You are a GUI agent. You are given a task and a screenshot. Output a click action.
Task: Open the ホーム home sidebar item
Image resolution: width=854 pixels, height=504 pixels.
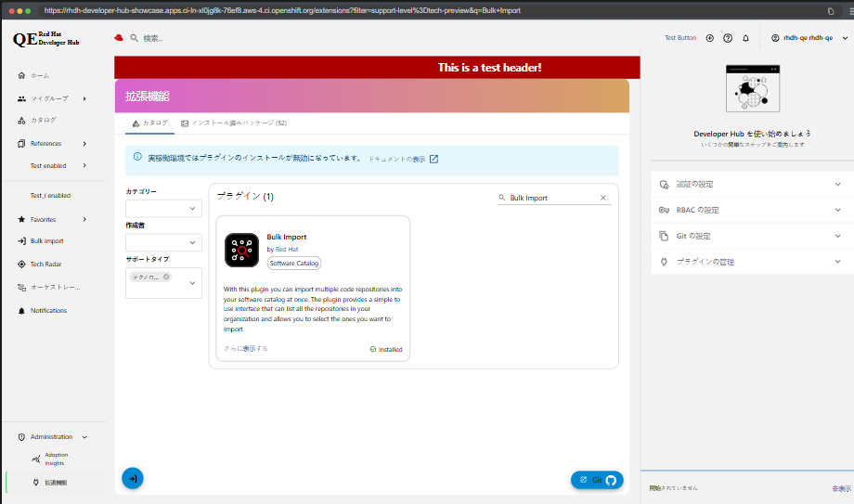(39, 76)
